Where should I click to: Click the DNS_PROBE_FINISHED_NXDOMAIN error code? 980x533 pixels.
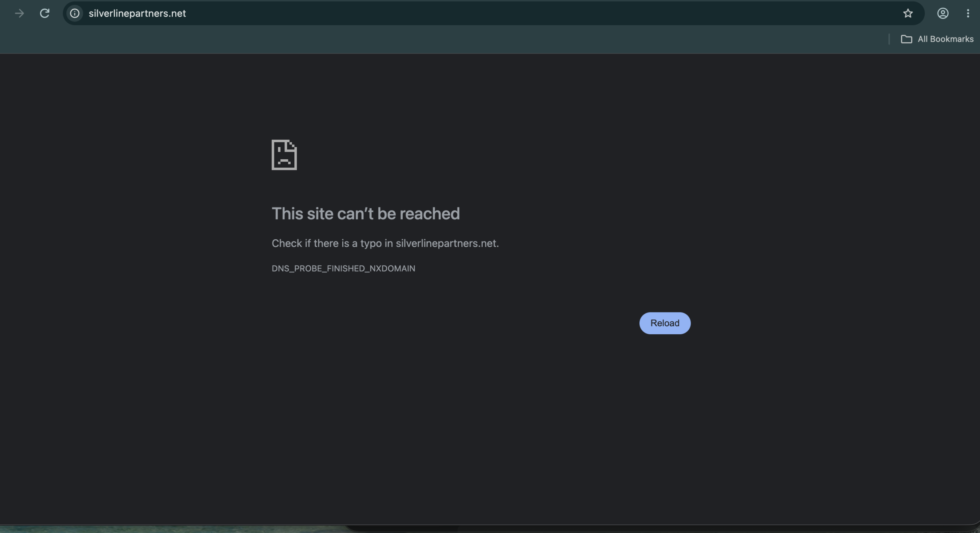343,268
